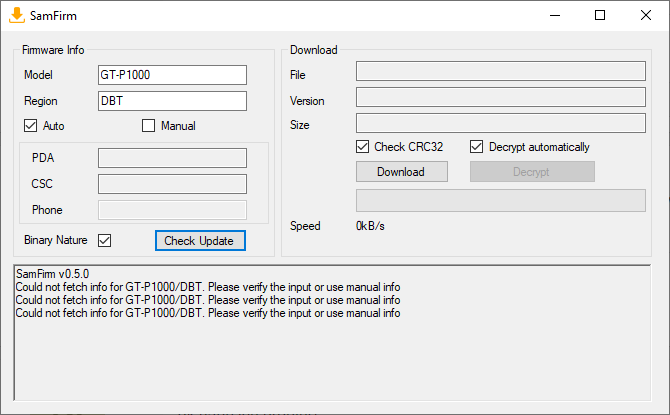Click the Check Update button
670x415 pixels.
point(200,241)
